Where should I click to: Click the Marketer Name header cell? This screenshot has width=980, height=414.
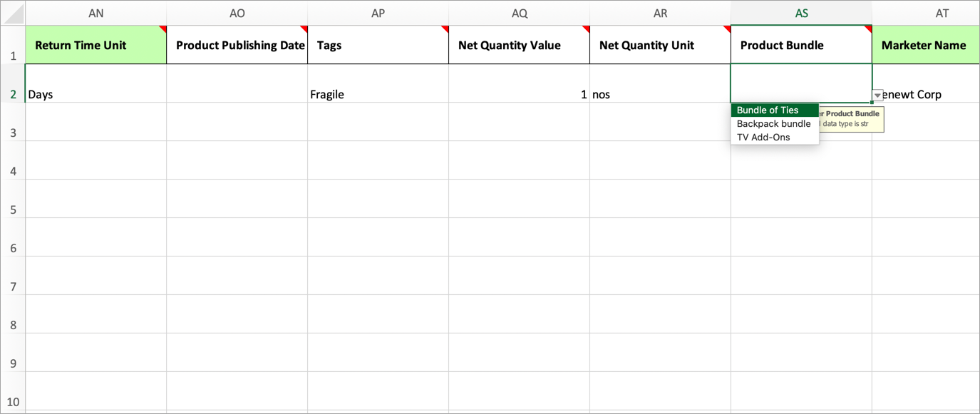[x=926, y=45]
